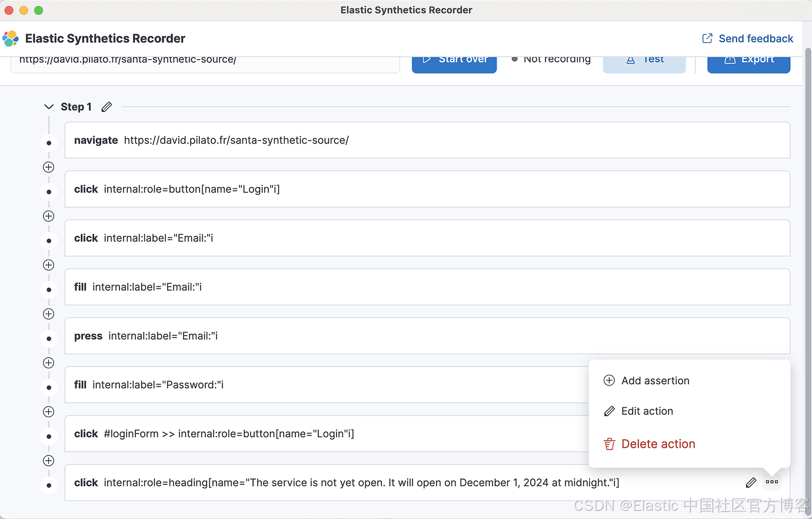The image size is (812, 519).
Task: Add an action after click Login button step
Action: [x=49, y=216]
